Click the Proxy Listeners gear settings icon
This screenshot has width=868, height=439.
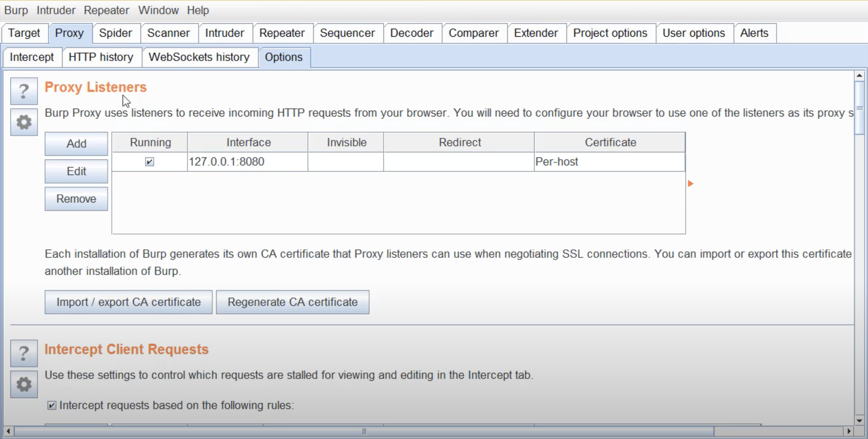tap(24, 122)
